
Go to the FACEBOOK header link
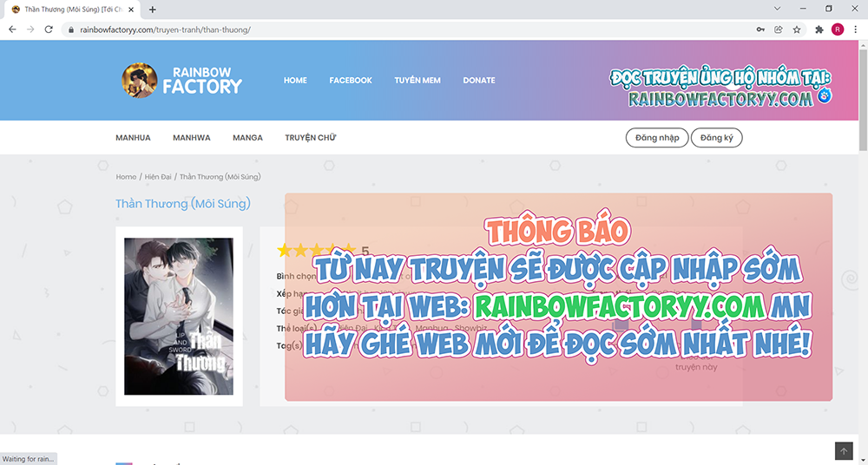[x=351, y=81]
